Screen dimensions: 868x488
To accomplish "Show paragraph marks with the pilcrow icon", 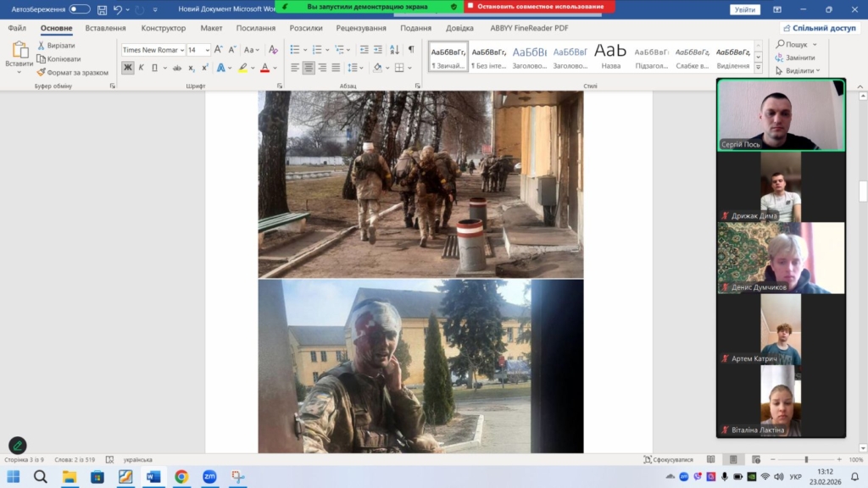I will [x=411, y=50].
